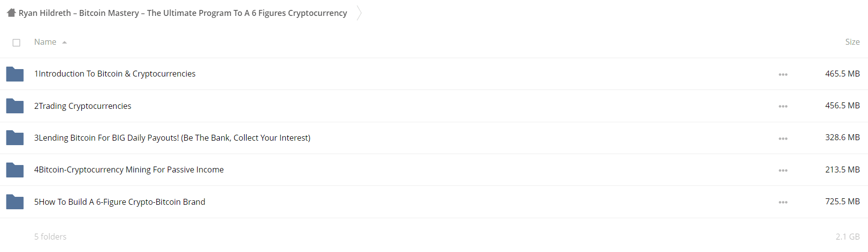Open more options for 5How To Build folder
This screenshot has width=868, height=252.
(x=783, y=202)
